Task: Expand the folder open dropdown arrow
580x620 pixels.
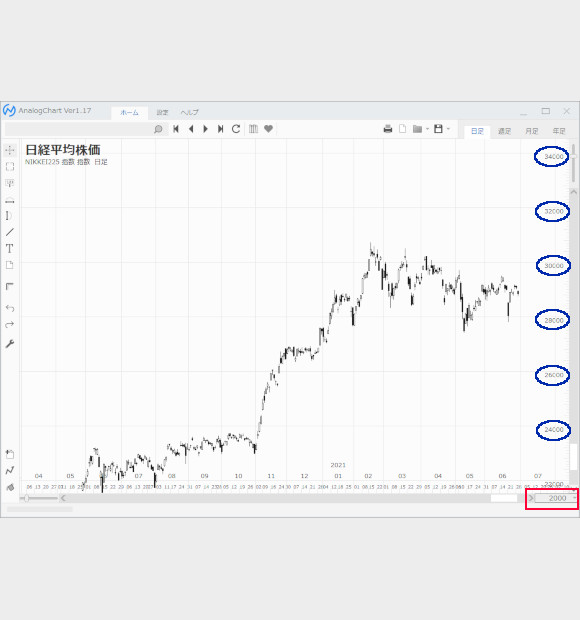Action: [427, 129]
